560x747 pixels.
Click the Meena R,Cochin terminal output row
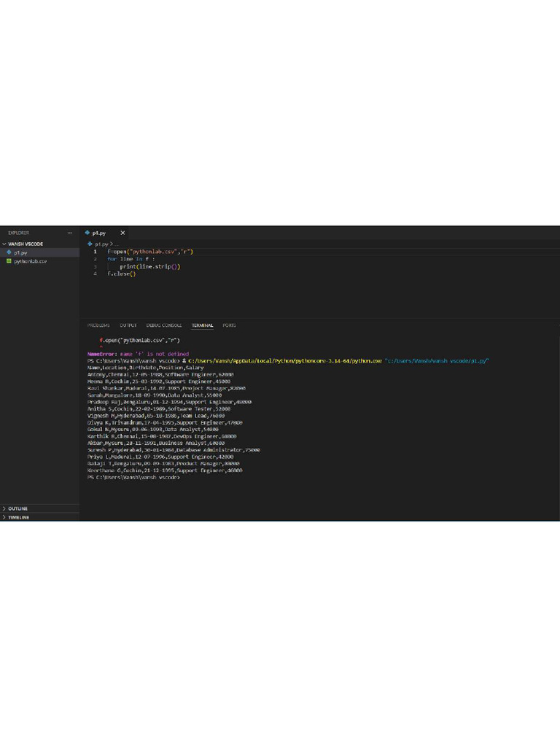(x=158, y=382)
